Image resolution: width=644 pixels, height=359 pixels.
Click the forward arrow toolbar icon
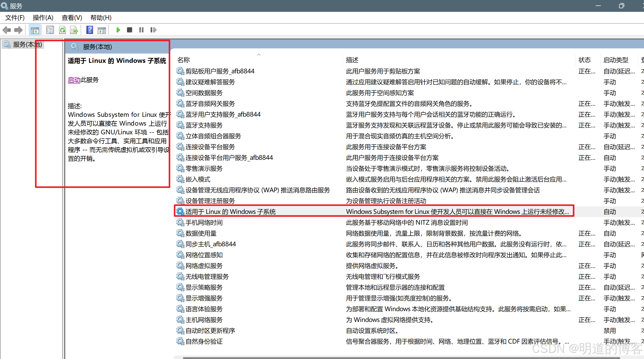point(19,30)
